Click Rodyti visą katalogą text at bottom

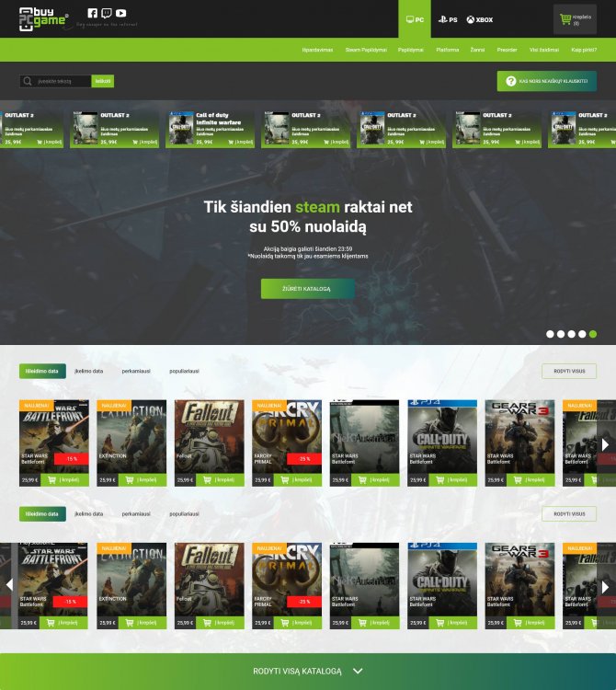click(297, 671)
